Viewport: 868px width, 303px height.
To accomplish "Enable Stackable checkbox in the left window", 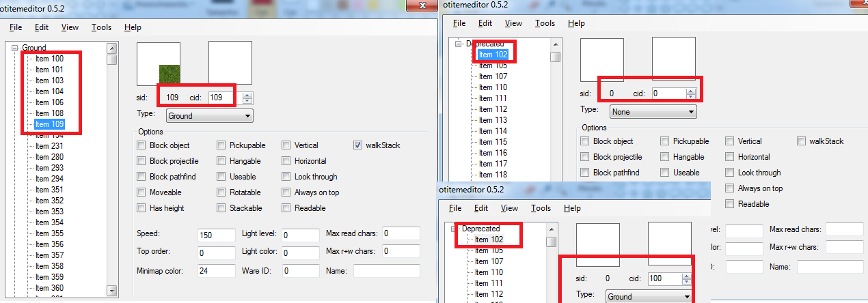I will coord(222,208).
